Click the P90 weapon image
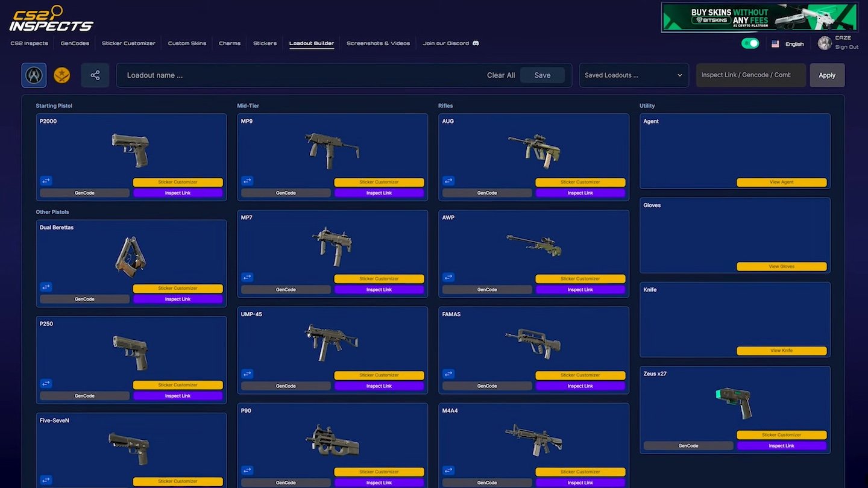868x488 pixels. click(x=332, y=440)
